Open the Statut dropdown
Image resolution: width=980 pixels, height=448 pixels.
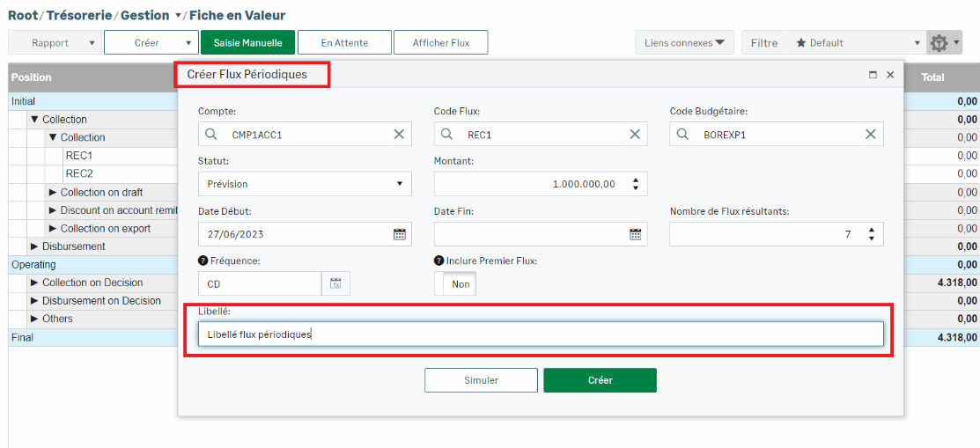point(305,184)
